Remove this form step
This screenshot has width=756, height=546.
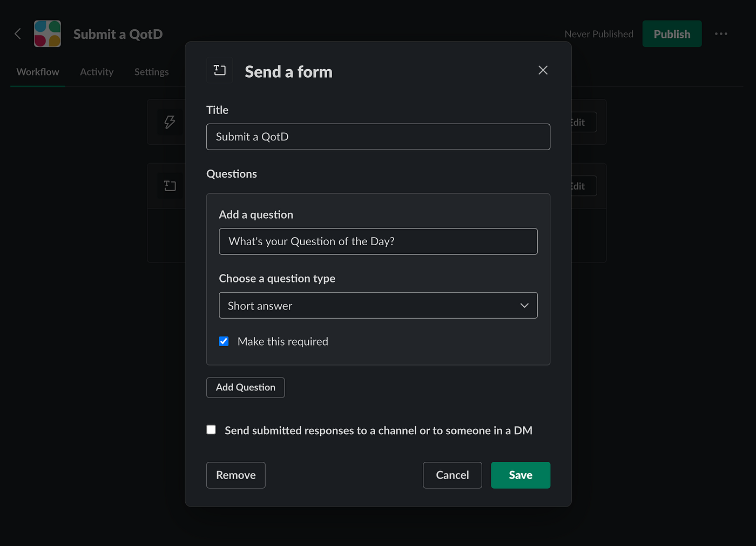[235, 475]
